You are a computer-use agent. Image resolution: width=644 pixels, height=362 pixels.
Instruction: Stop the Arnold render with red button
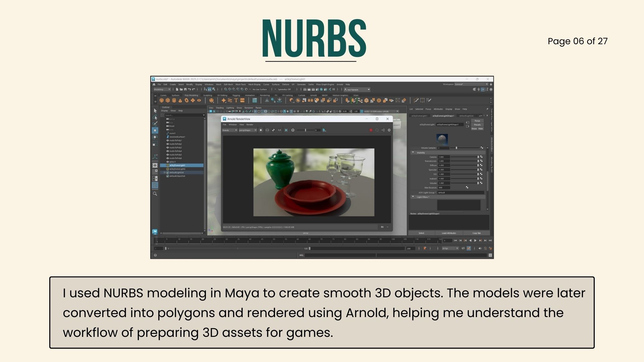(371, 130)
